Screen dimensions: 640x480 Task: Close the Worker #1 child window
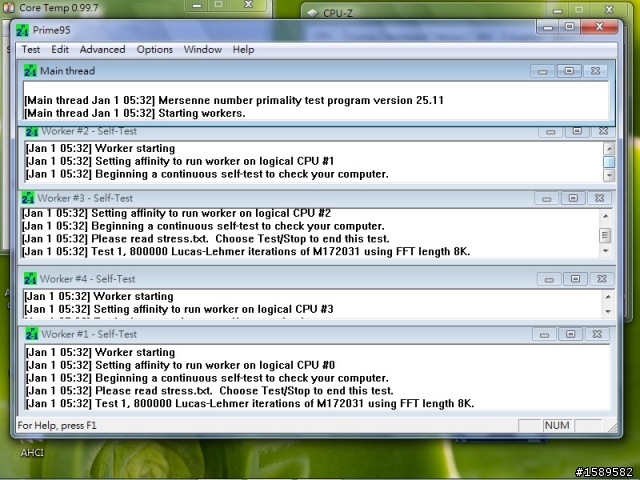pos(597,334)
